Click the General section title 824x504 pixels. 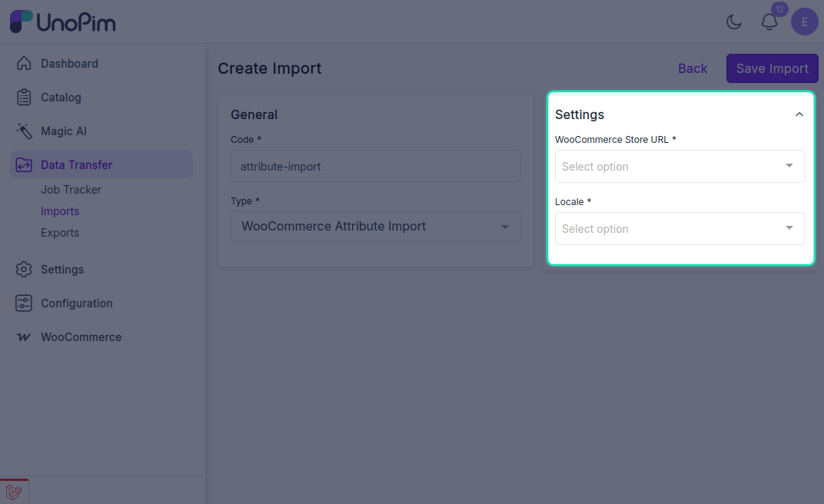(254, 114)
